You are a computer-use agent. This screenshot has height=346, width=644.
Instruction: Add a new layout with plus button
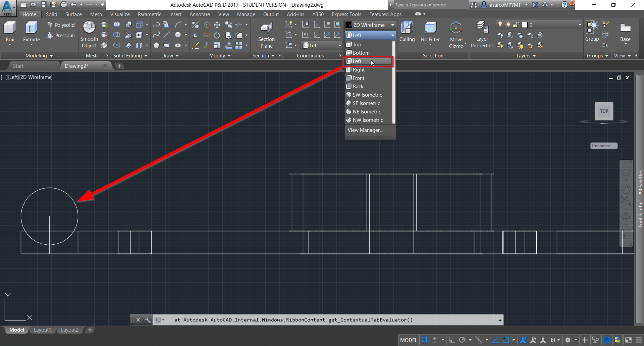point(90,330)
